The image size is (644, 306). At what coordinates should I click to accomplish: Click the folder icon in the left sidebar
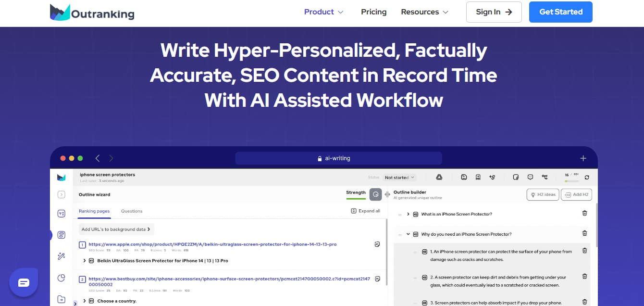click(x=61, y=299)
